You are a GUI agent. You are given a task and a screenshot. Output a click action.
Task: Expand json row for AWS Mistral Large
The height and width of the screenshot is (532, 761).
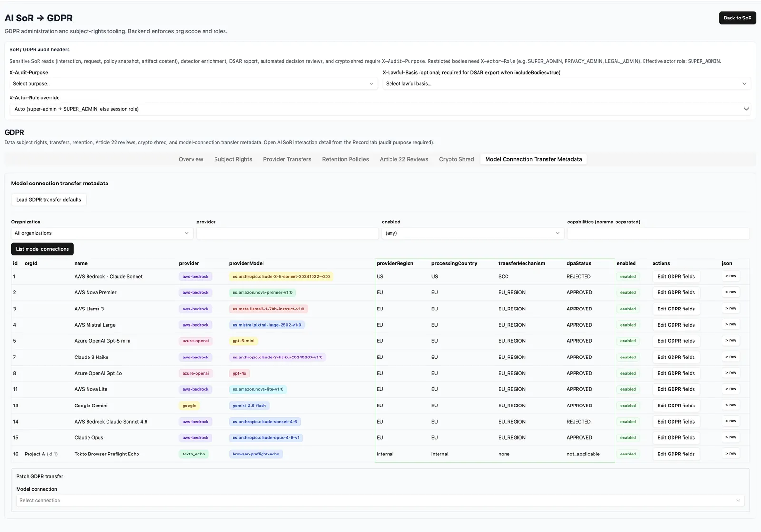(731, 325)
